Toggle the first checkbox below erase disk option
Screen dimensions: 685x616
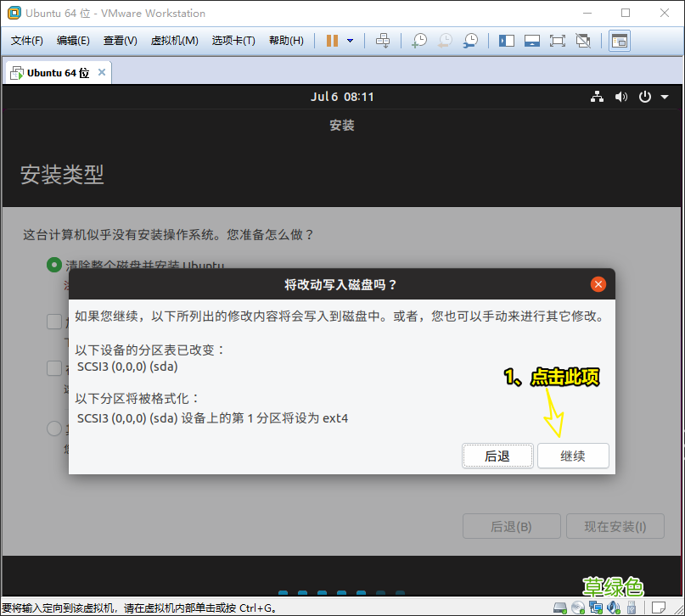[54, 322]
